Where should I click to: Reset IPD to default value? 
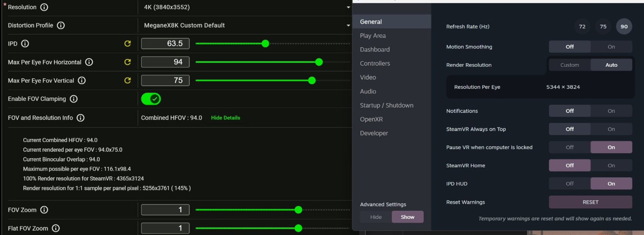[128, 44]
